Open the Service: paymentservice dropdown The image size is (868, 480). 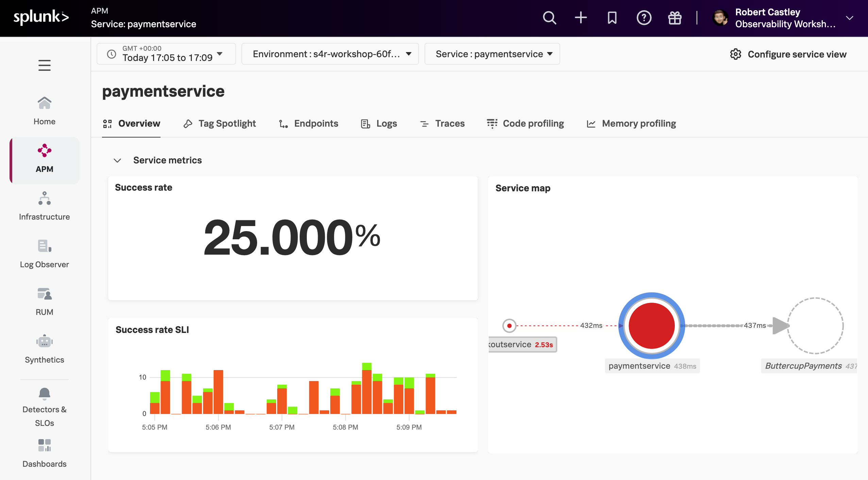pos(491,53)
